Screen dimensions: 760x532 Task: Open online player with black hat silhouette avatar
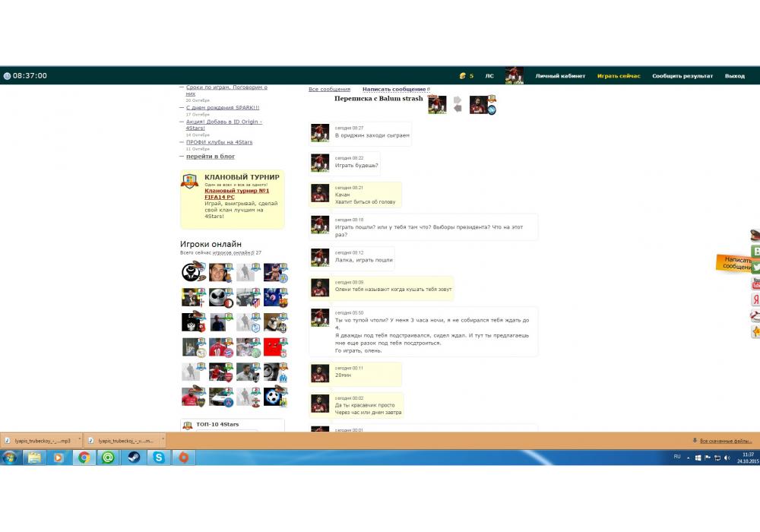click(191, 272)
